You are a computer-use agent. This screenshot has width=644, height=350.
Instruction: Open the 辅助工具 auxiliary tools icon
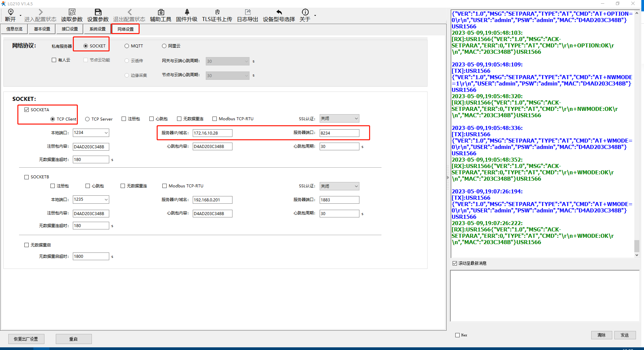pos(161,12)
